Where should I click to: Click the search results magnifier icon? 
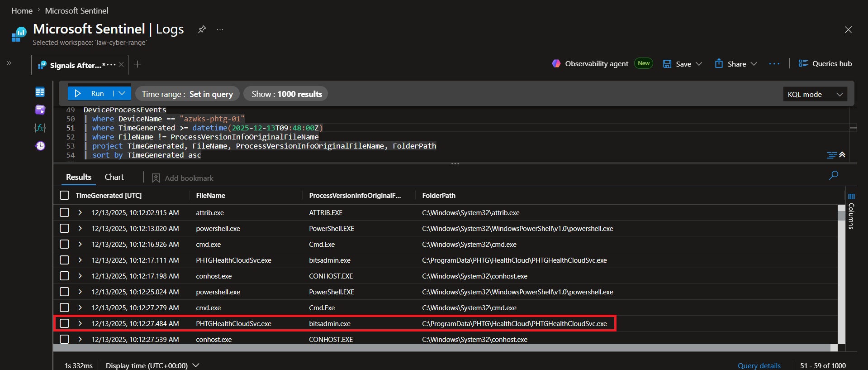[834, 175]
